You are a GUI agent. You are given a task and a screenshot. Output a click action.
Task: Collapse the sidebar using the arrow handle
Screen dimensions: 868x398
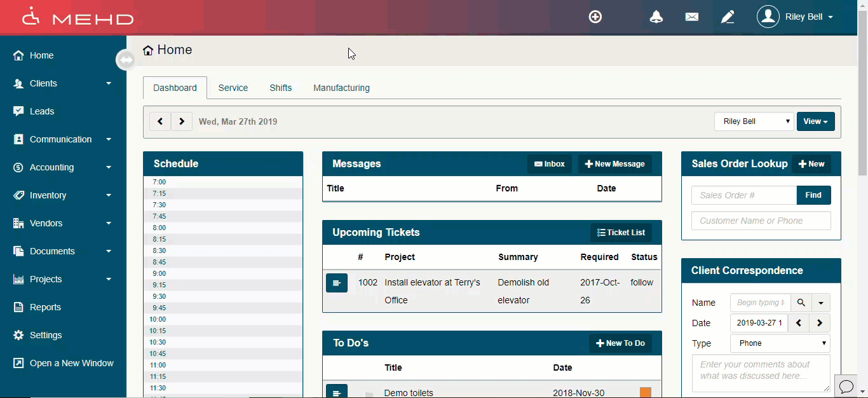[x=125, y=59]
